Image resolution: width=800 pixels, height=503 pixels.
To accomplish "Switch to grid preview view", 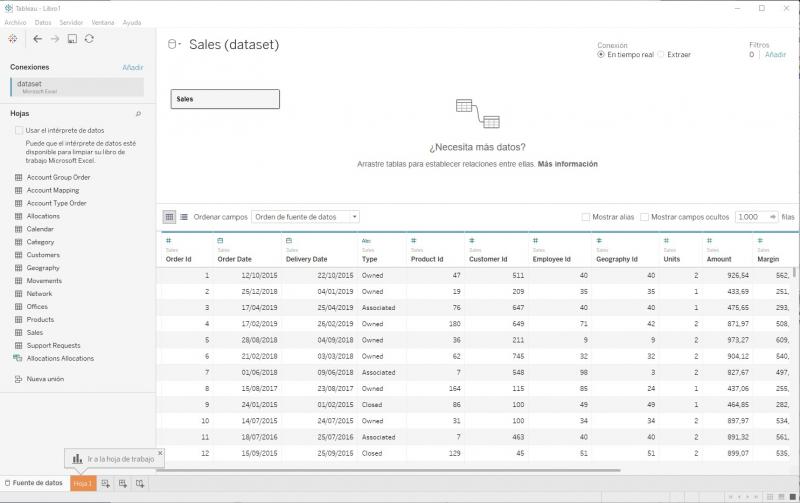I will (169, 217).
